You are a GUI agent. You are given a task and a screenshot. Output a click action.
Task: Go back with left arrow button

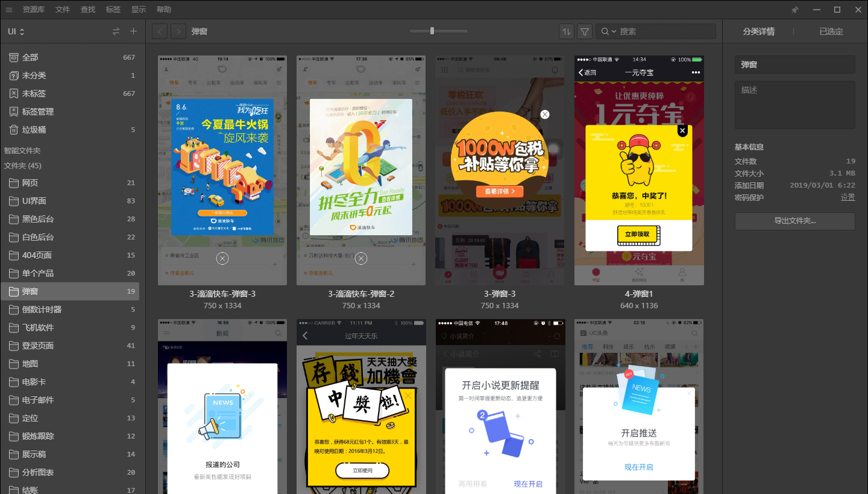(160, 31)
